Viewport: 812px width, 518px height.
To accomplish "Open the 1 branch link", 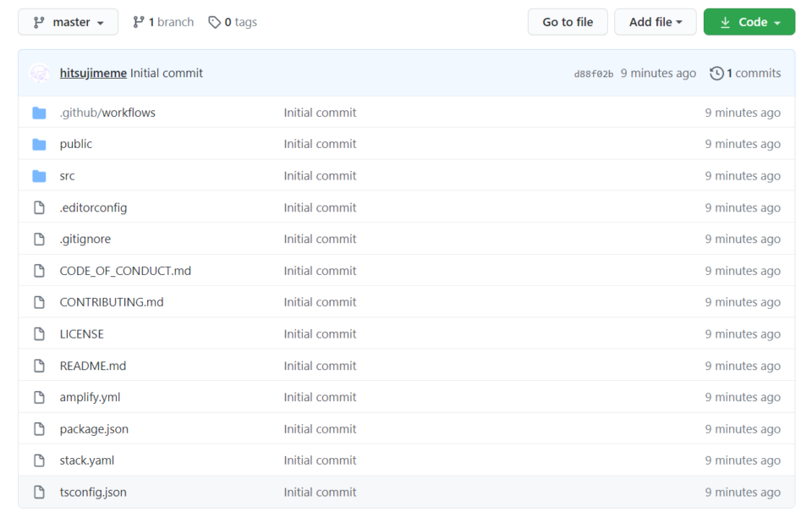I will click(x=168, y=21).
